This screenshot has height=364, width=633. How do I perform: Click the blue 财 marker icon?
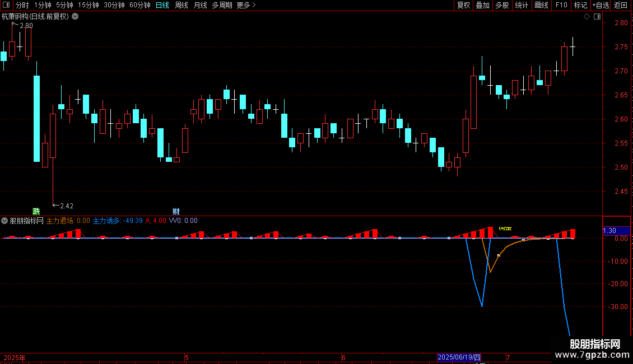[176, 212]
